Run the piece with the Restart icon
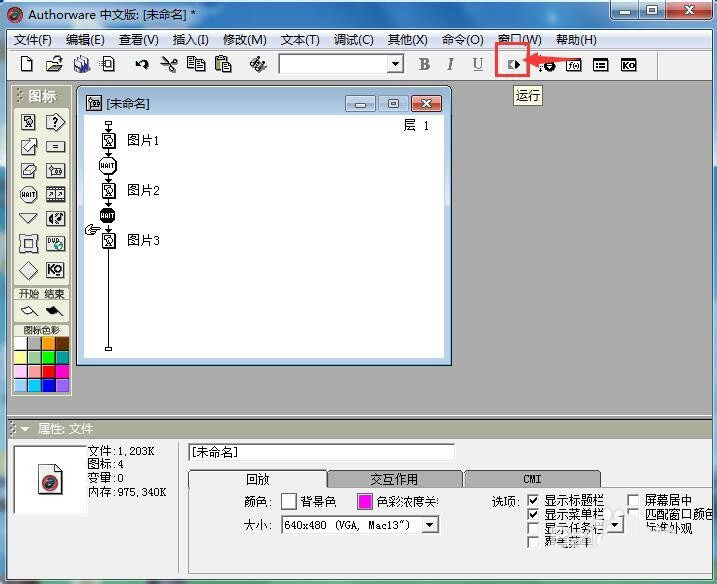Screen dimensions: 717x584 click(514, 65)
